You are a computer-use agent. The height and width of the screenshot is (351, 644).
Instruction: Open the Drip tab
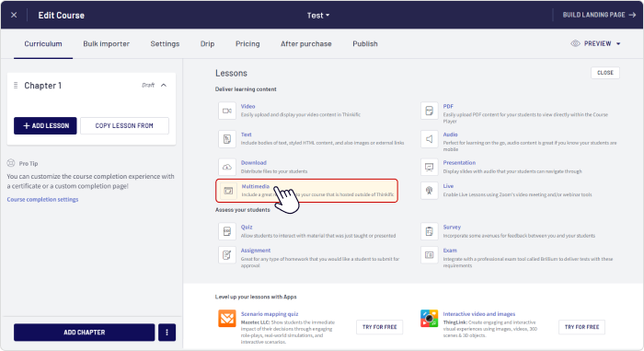click(207, 43)
